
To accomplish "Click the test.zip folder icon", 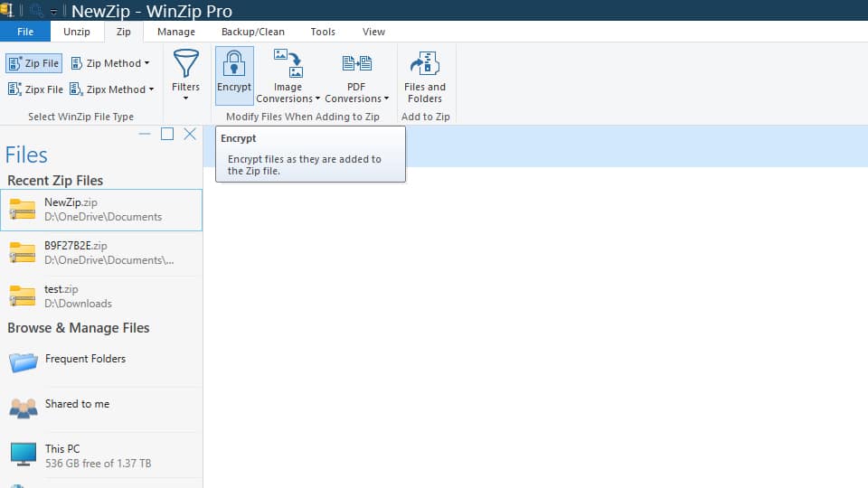I will click(x=22, y=296).
